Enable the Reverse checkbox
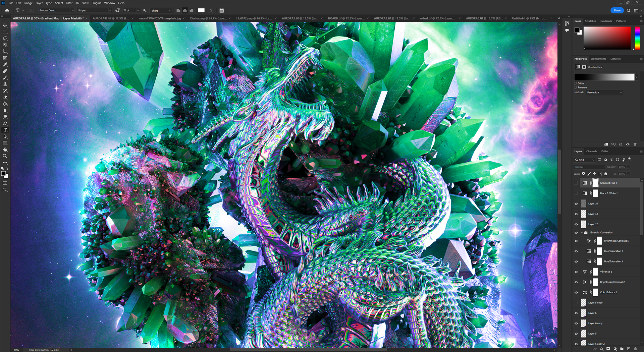The width and height of the screenshot is (644, 352). (x=576, y=87)
